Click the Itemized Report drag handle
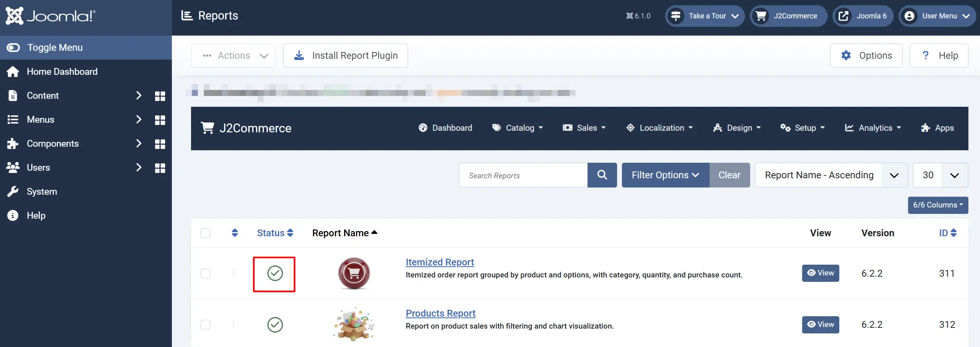Viewport: 980px width, 347px height. coord(234,273)
